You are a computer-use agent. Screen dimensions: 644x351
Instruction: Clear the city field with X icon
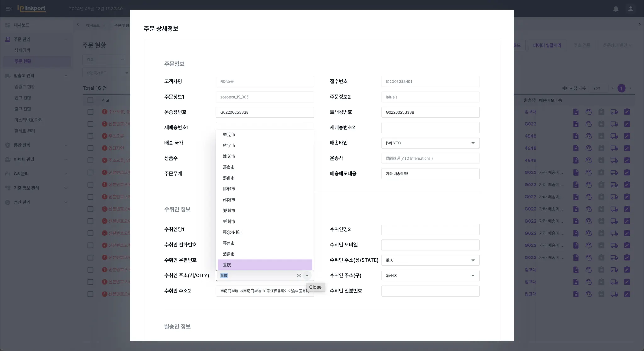299,275
